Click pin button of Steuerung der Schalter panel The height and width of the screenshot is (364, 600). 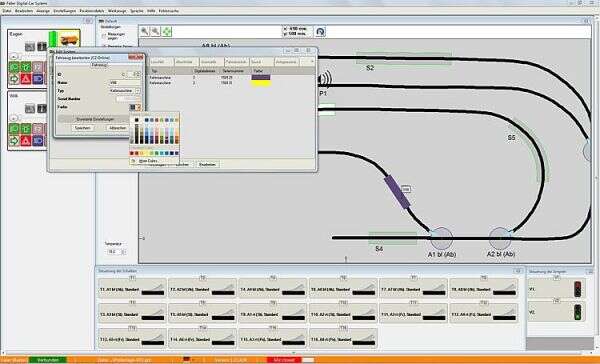[x=518, y=271]
